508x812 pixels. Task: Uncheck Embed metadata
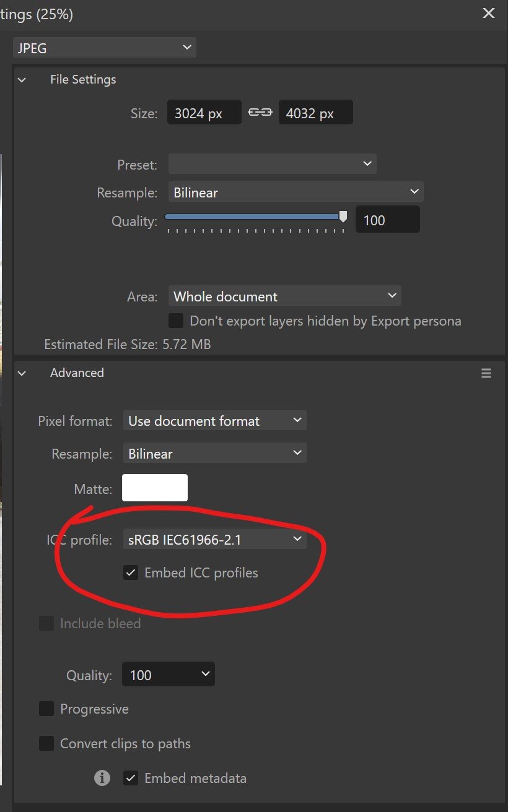(130, 778)
